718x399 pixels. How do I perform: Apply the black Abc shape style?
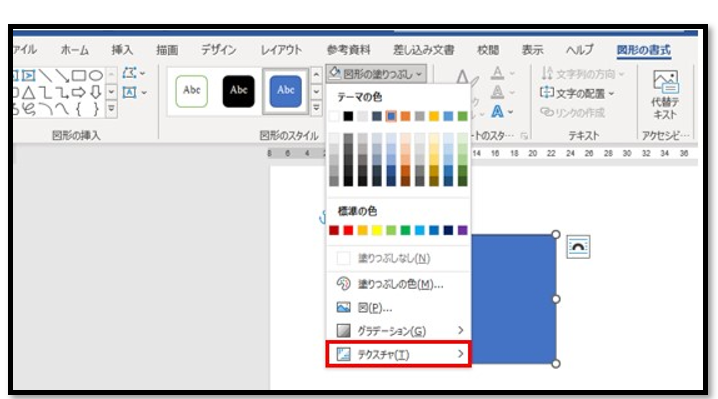[239, 91]
